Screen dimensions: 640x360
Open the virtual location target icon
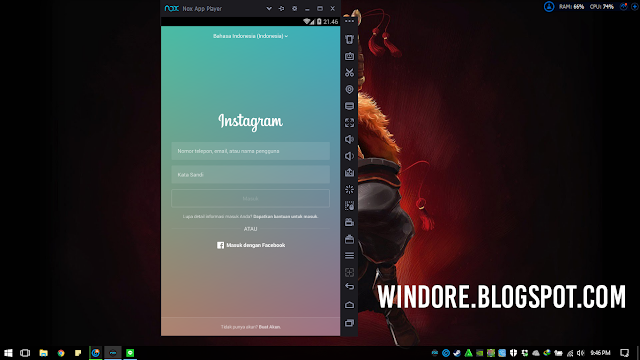349,89
